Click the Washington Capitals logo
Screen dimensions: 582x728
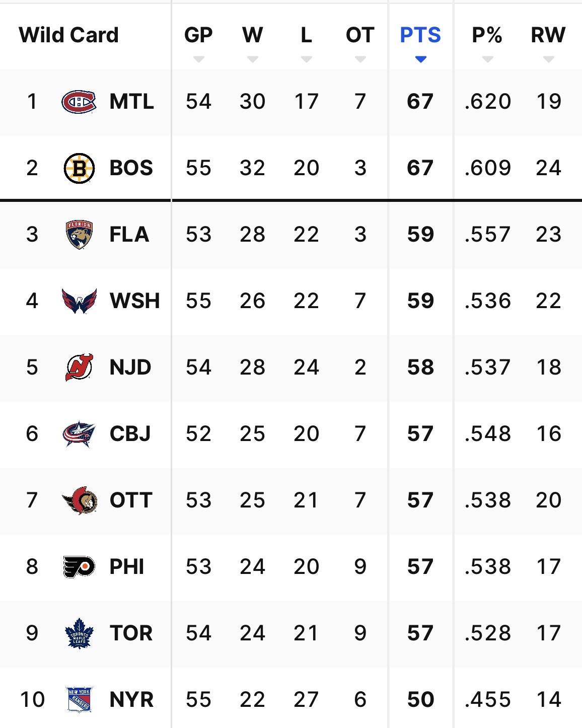click(79, 301)
